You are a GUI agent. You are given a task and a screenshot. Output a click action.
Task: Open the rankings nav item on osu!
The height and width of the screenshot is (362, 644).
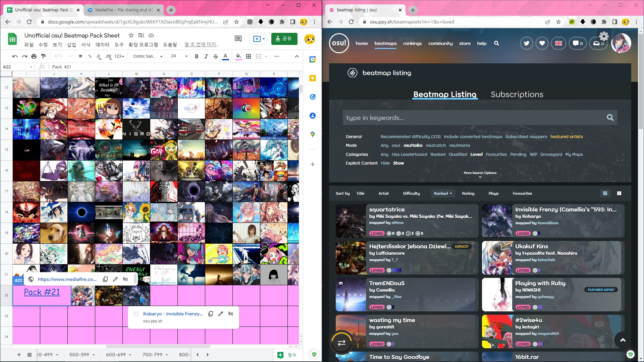[412, 43]
